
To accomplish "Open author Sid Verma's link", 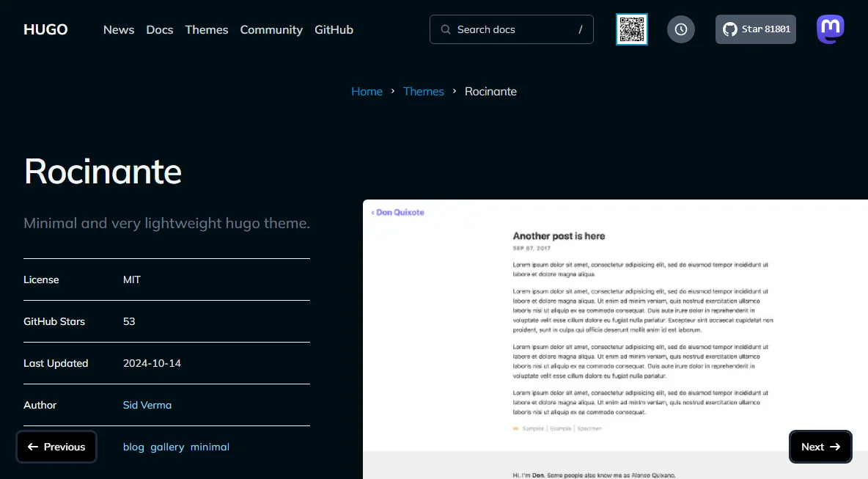I will [147, 405].
